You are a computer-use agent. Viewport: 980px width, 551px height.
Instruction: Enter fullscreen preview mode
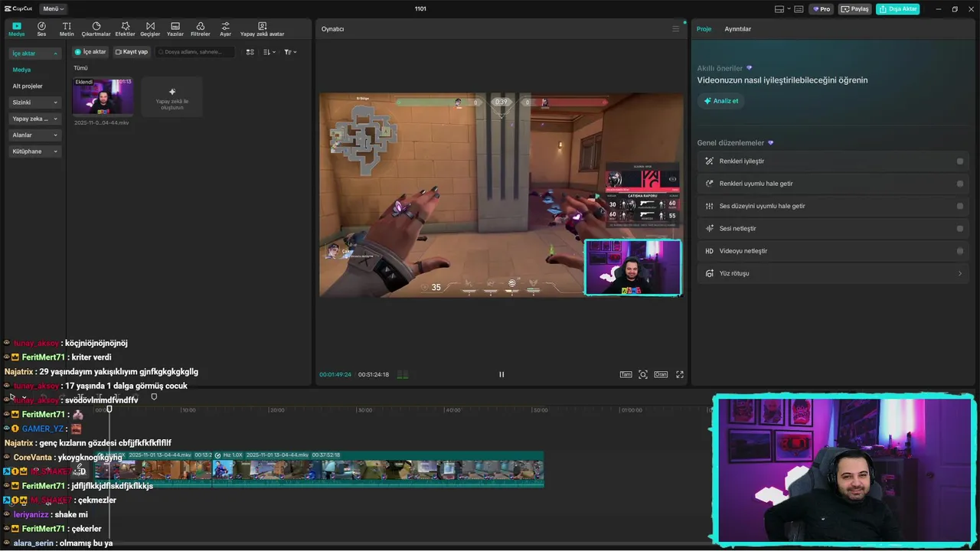[x=679, y=374]
